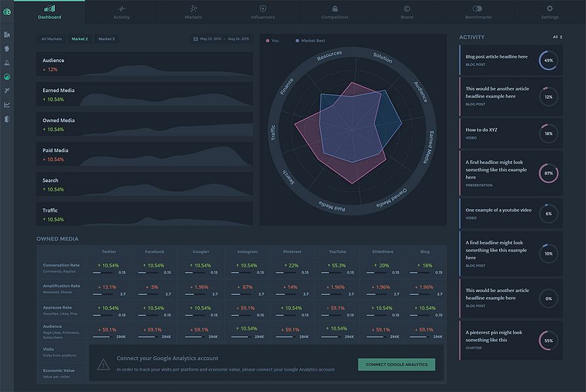The image size is (586, 392).
Task: Toggle the Market Best legend series
Action: [x=310, y=41]
